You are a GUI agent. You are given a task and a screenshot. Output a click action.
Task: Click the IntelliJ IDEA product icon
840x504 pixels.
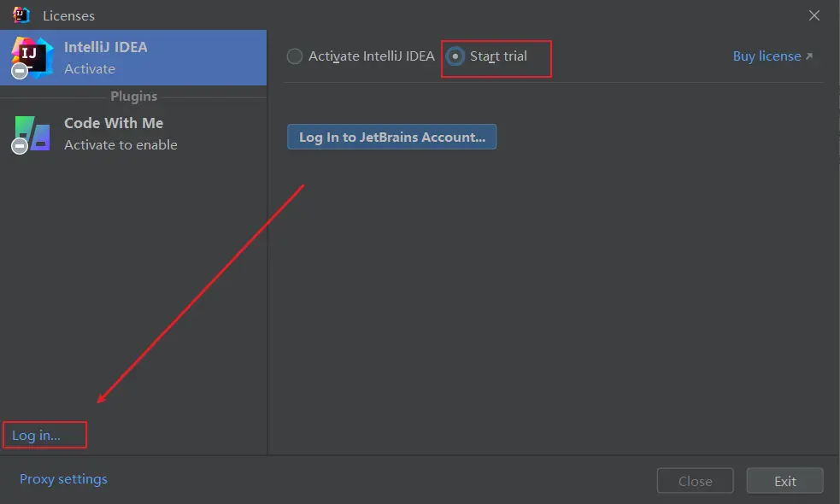click(34, 55)
